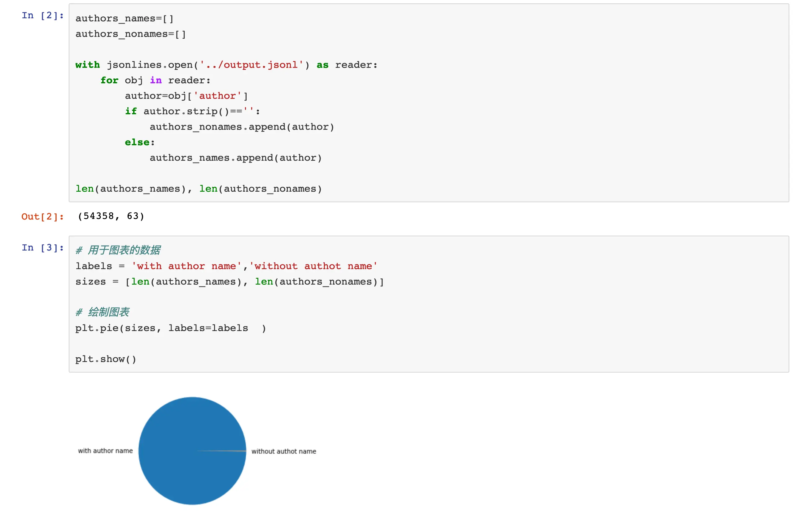This screenshot has width=793, height=532.
Task: Click the '../output.jsonl' string in code
Action: (251, 65)
